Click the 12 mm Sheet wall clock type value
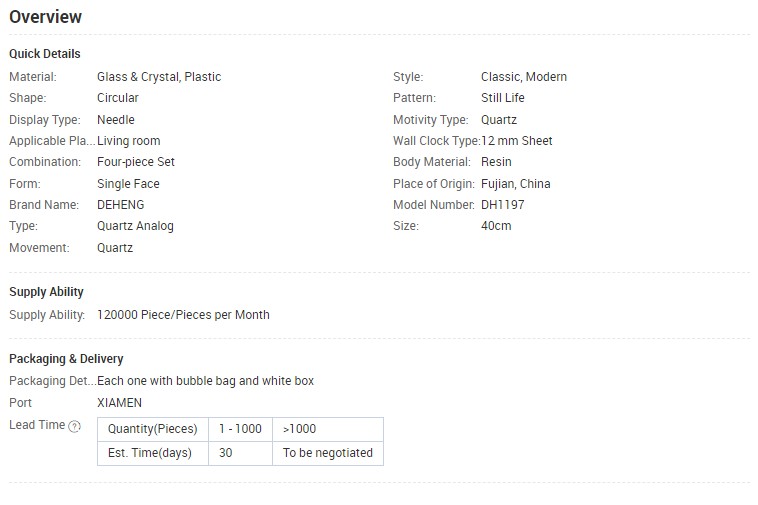The height and width of the screenshot is (505, 758). pyautogui.click(x=516, y=141)
